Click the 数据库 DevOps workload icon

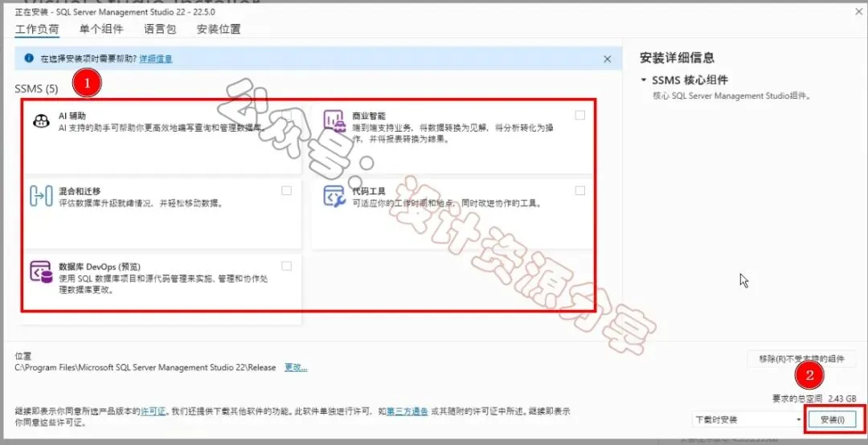pyautogui.click(x=41, y=271)
